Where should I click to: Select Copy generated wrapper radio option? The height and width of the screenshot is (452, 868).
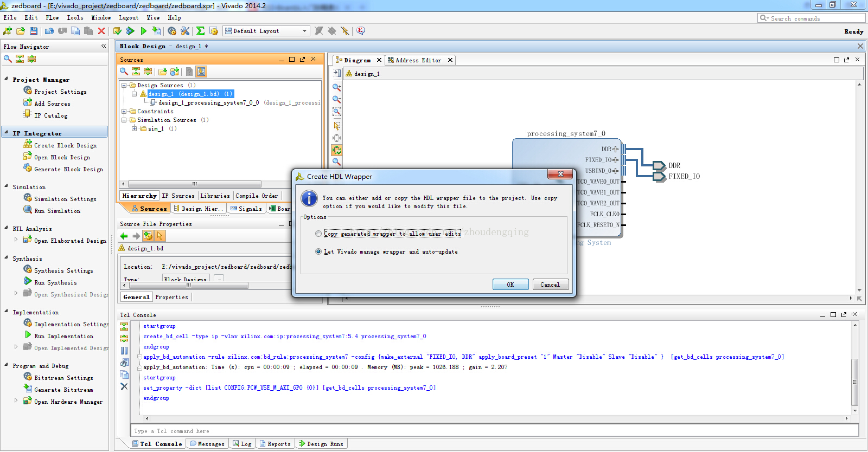click(x=318, y=234)
